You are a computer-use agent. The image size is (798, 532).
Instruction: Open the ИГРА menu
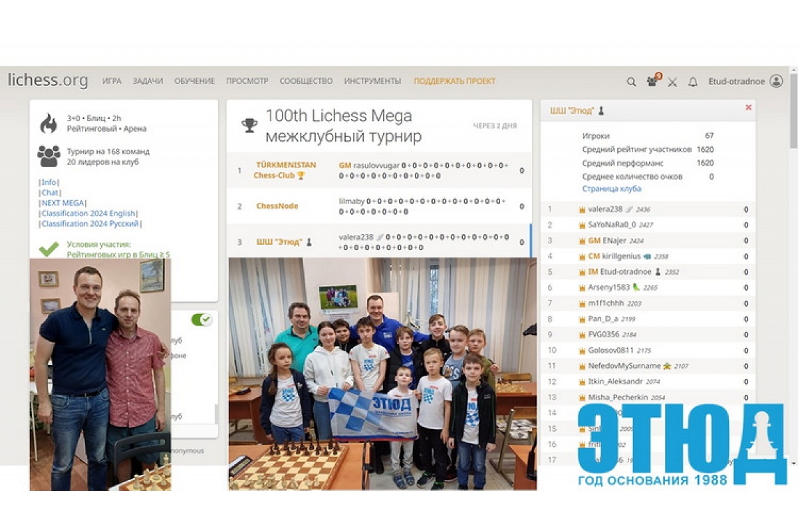tap(112, 81)
